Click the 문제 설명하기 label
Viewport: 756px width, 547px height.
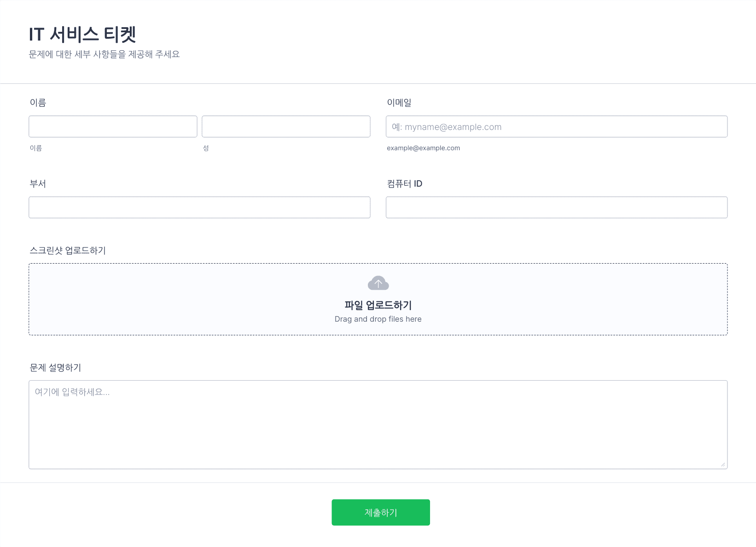point(55,367)
